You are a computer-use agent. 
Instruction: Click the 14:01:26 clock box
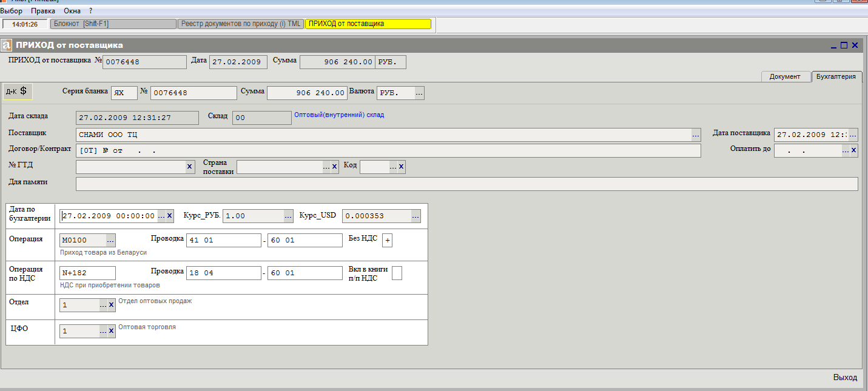pos(25,24)
